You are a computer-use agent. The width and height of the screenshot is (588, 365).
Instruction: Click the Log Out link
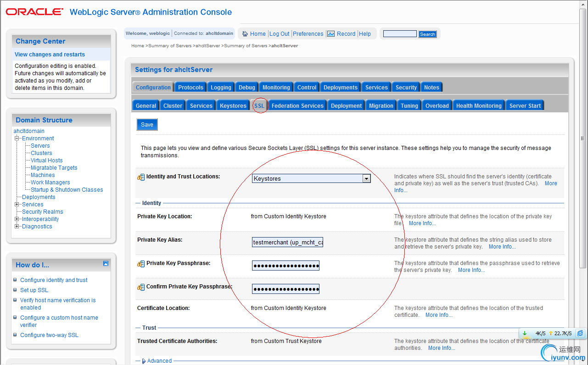[x=280, y=34]
